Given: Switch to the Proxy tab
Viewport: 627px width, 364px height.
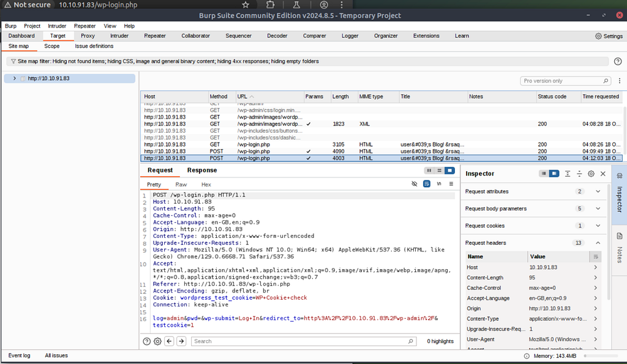Looking at the screenshot, I should point(88,36).
